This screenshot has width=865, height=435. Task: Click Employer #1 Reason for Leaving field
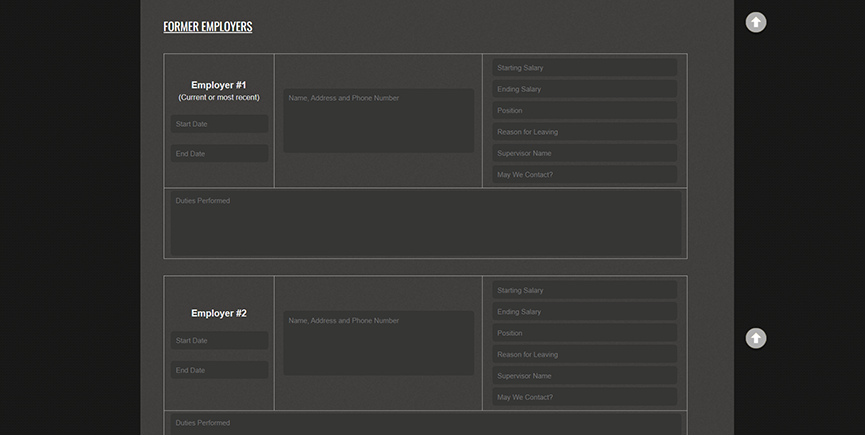[584, 132]
